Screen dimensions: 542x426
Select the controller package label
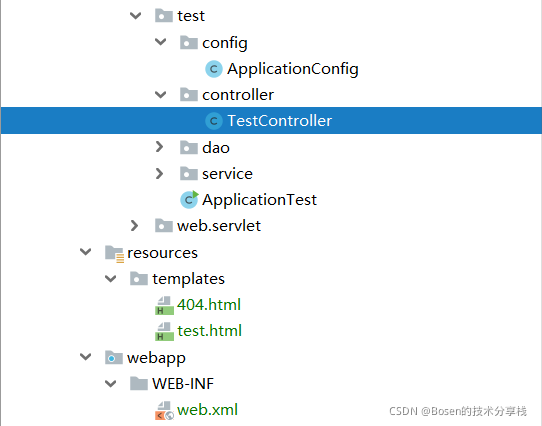[x=238, y=95]
